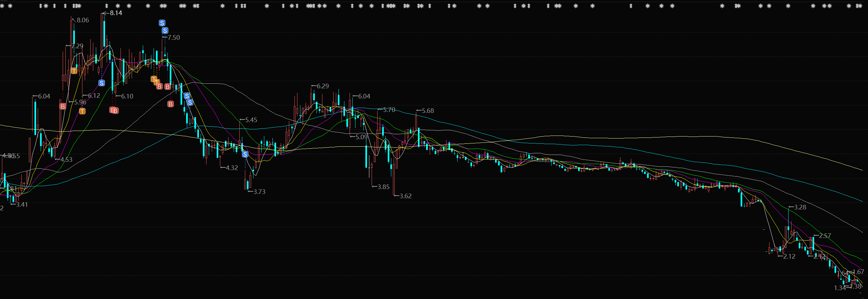
Task: Select the 3.62 low price label
Action: click(x=405, y=196)
